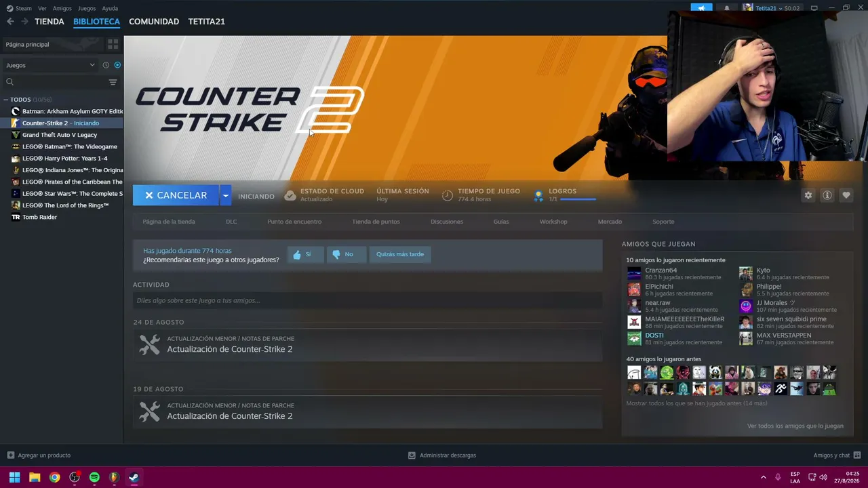
Task: Open the TETITA21 profile tab
Action: pos(207,22)
